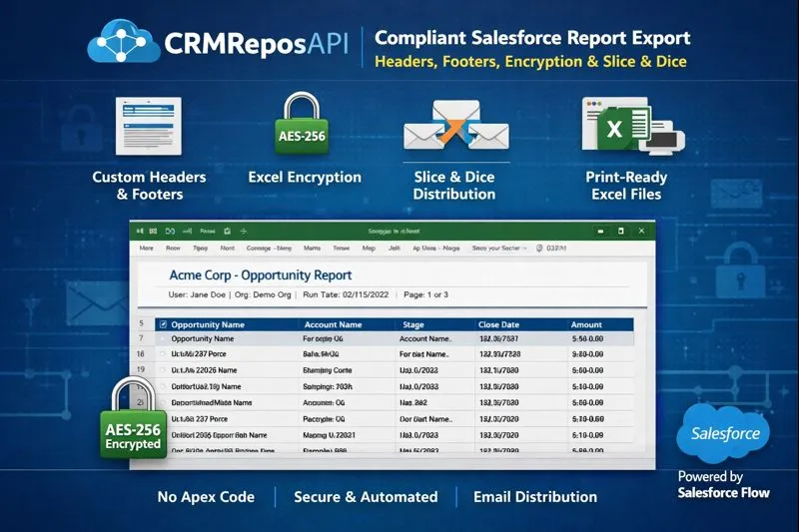Viewport: 799px width, 532px height.
Task: Click the 'Excel Encryption' feature label
Action: tap(305, 177)
